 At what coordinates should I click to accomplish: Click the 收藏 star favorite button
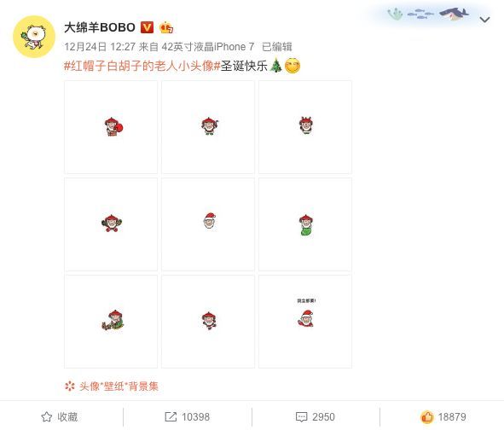point(60,417)
